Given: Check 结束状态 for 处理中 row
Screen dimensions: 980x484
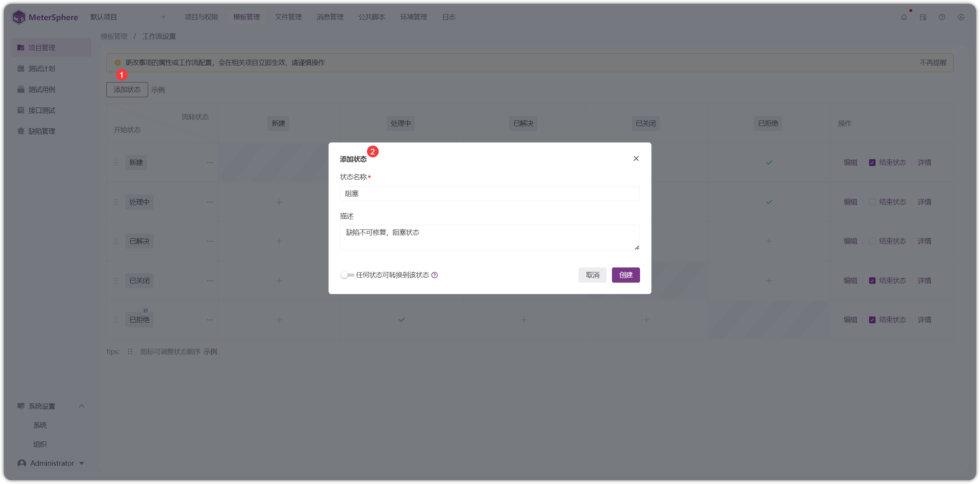Looking at the screenshot, I should [873, 202].
